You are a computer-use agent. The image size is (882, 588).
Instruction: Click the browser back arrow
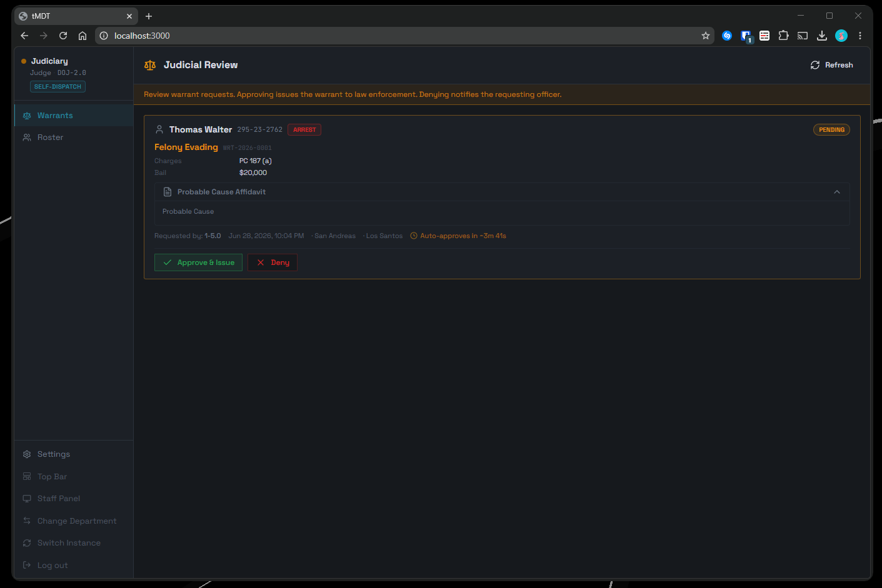(24, 36)
